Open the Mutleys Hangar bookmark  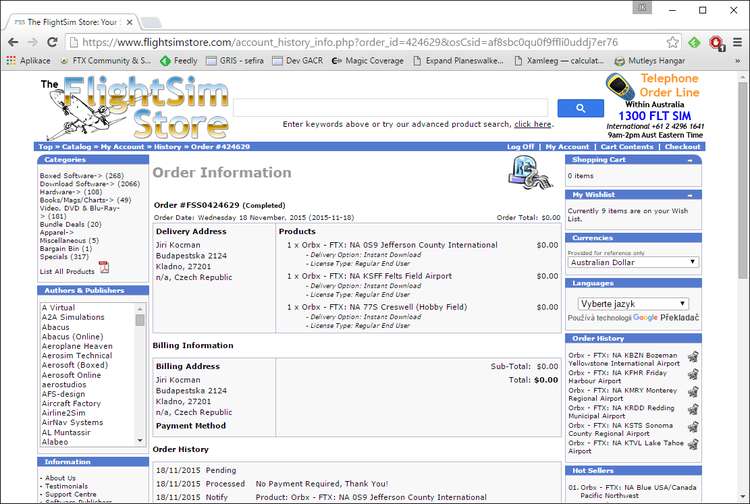[650, 61]
